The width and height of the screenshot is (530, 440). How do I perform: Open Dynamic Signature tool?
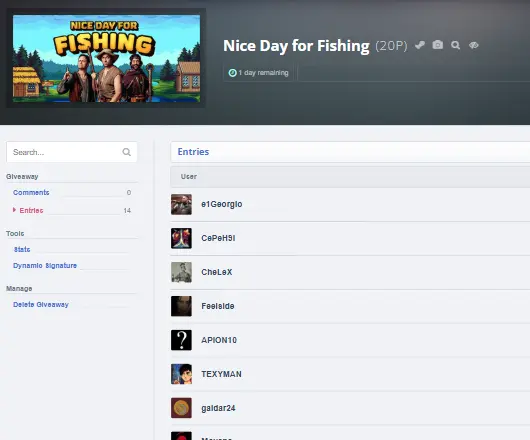(x=45, y=266)
